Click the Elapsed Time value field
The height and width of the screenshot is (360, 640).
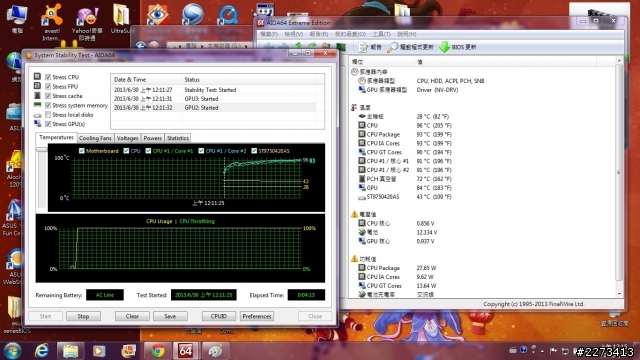tap(306, 295)
